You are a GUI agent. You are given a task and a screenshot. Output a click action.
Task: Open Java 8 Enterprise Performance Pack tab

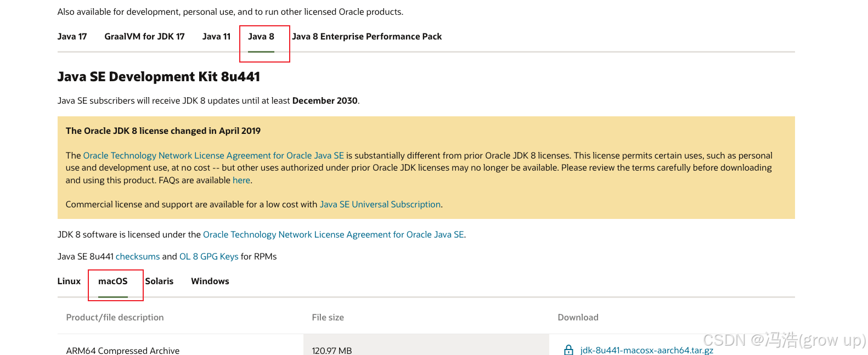(367, 37)
